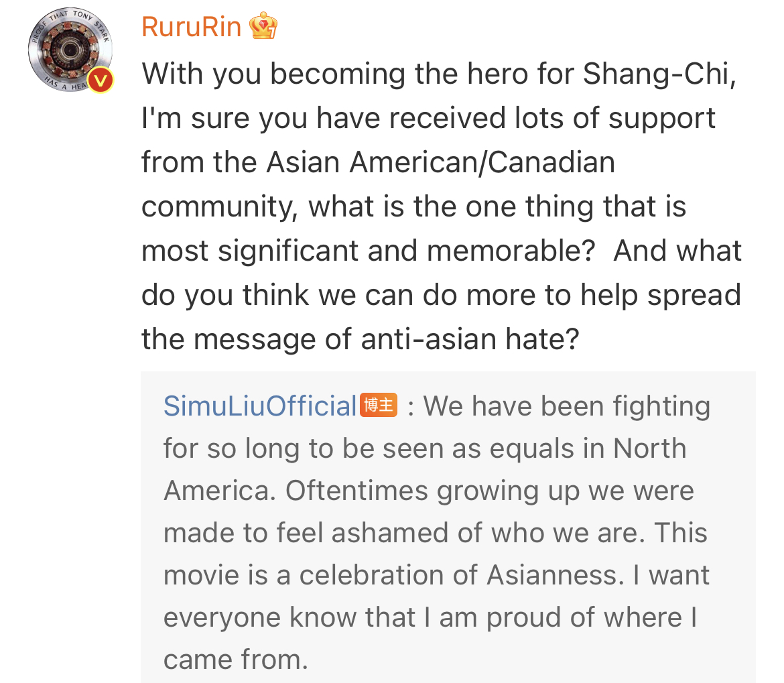Click the orange verified V badge

[x=100, y=81]
